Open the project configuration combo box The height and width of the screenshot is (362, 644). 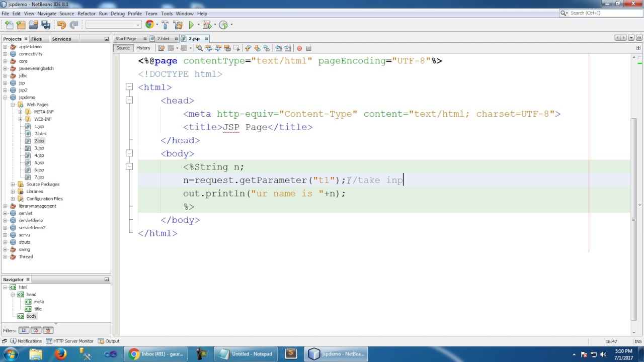click(114, 25)
